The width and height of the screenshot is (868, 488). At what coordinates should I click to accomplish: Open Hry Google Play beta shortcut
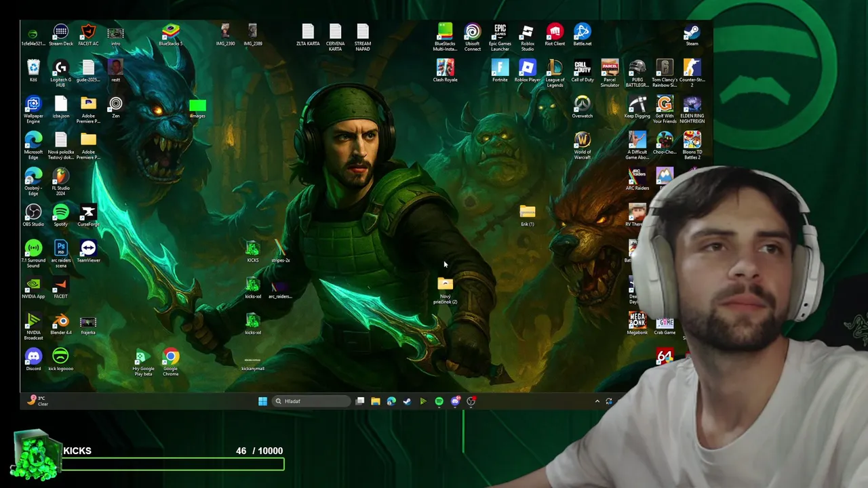(x=143, y=363)
